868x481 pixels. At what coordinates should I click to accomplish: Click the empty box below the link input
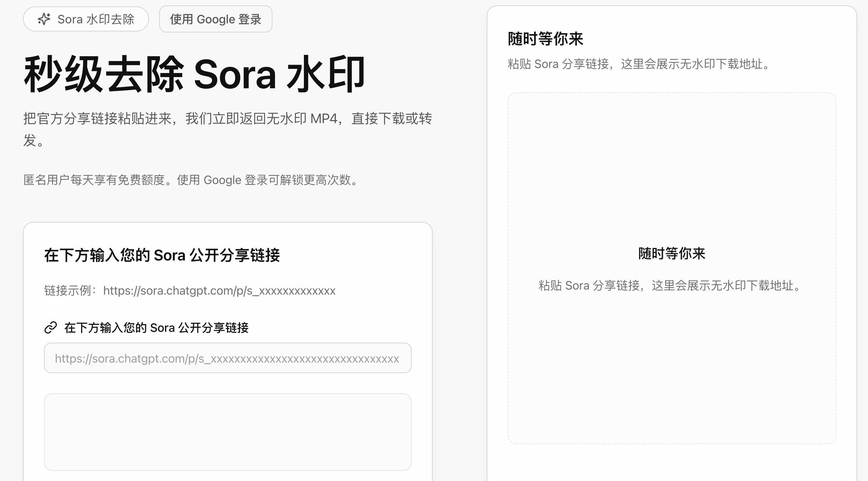[x=227, y=432]
